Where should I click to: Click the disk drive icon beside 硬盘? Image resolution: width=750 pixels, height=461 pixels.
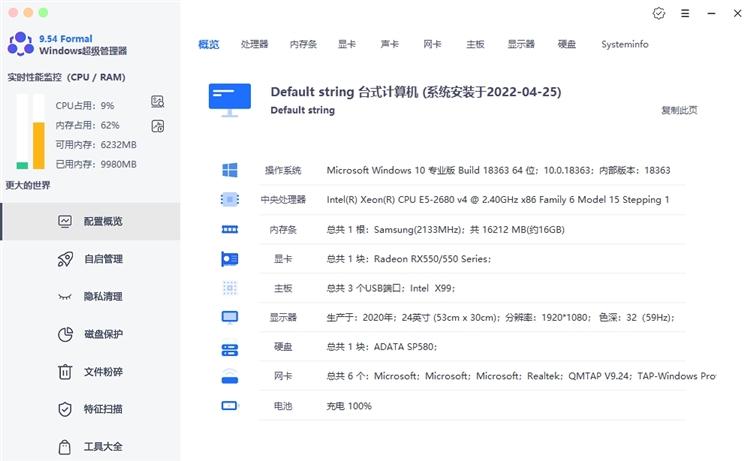pos(230,350)
